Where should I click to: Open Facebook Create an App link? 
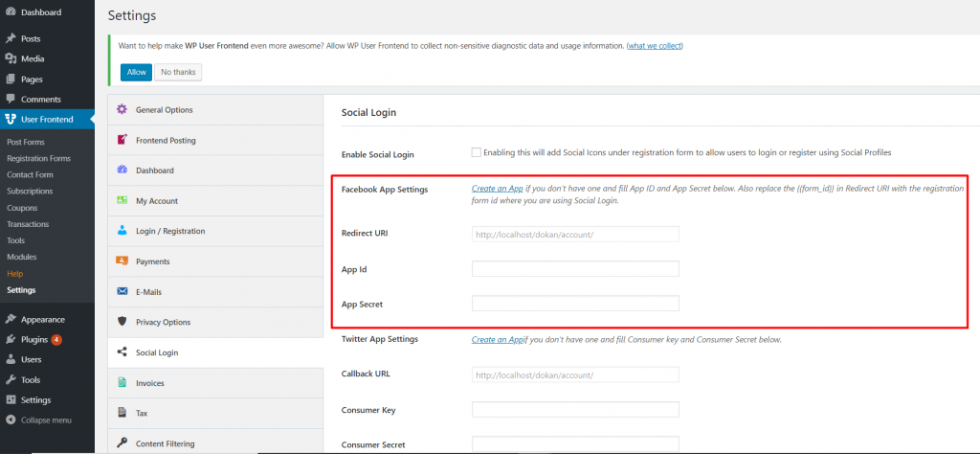(498, 189)
